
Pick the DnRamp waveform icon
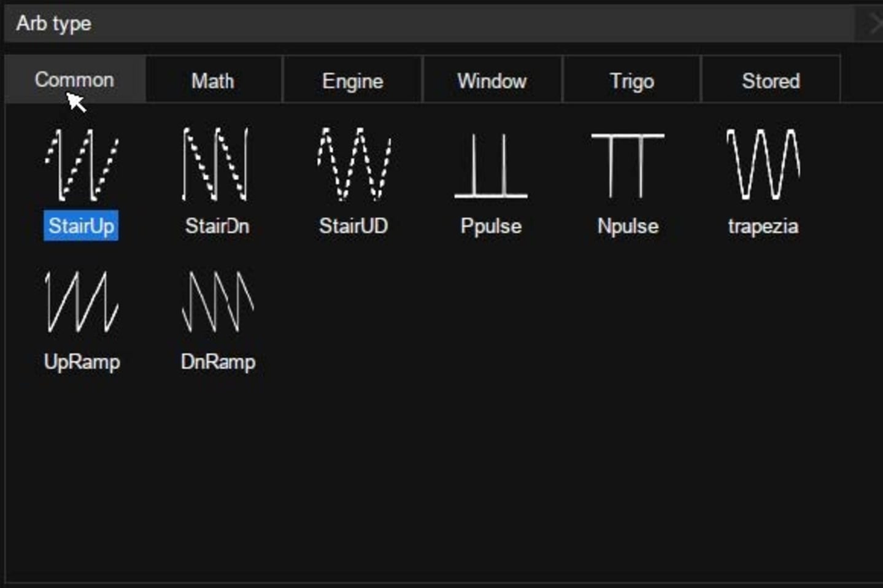tap(218, 302)
